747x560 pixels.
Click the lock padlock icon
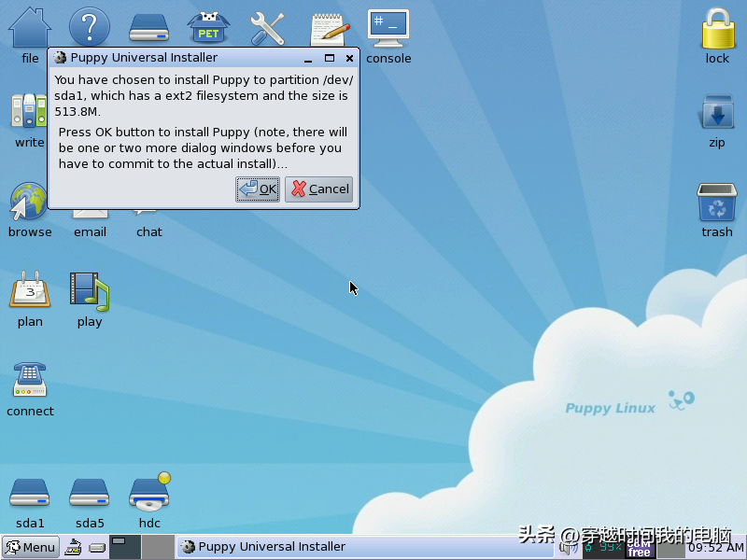click(717, 30)
